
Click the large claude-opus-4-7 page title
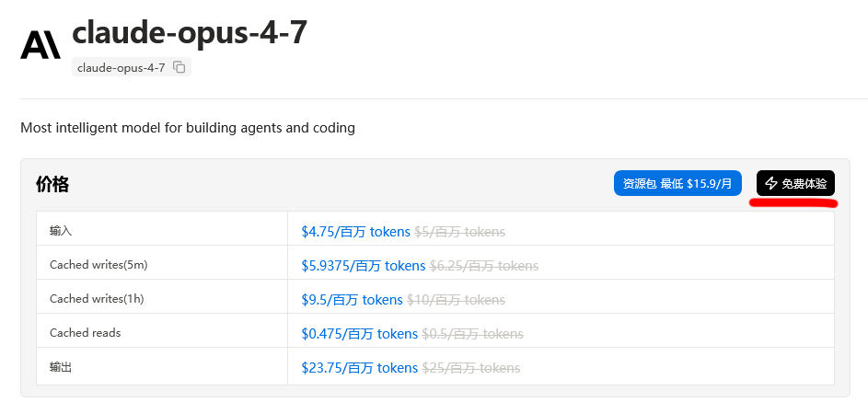pos(190,32)
